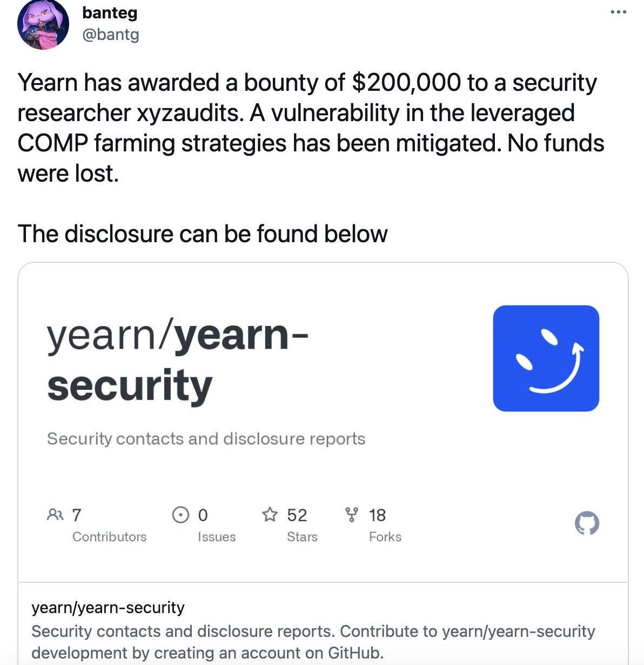Image resolution: width=644 pixels, height=665 pixels.
Task: Click 'The disclosure can be found below' text
Action: tap(203, 234)
